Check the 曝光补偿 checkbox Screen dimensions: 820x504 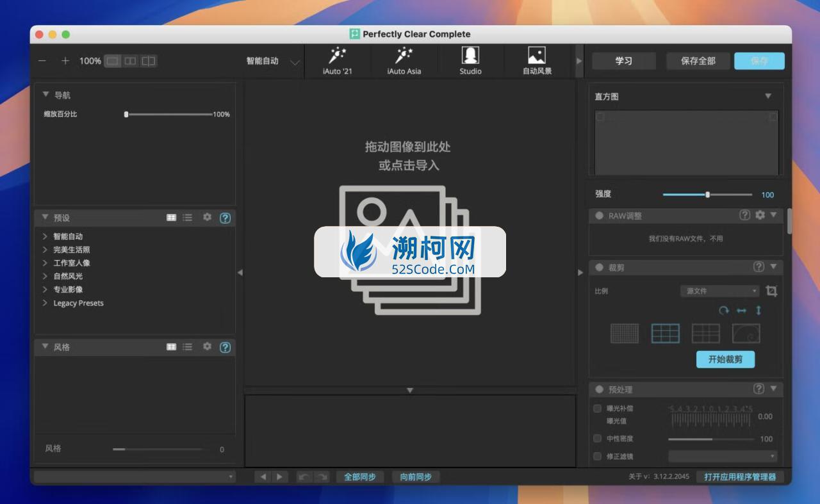pos(598,408)
